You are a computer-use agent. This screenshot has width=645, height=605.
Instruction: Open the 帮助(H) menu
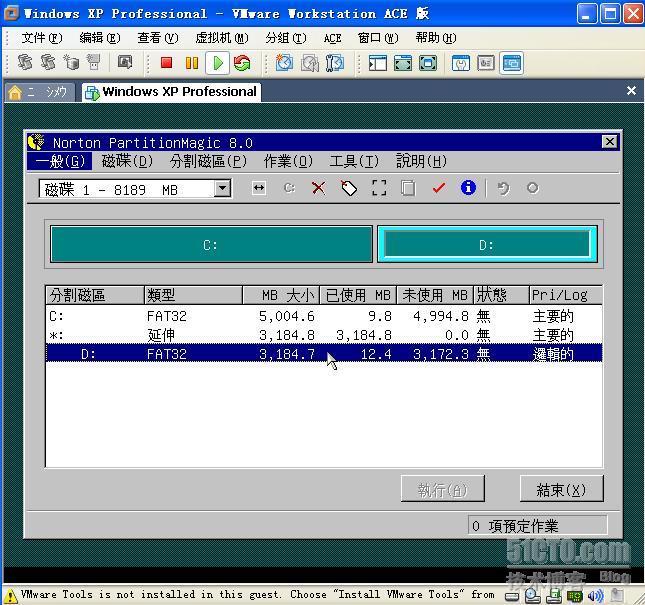point(436,38)
